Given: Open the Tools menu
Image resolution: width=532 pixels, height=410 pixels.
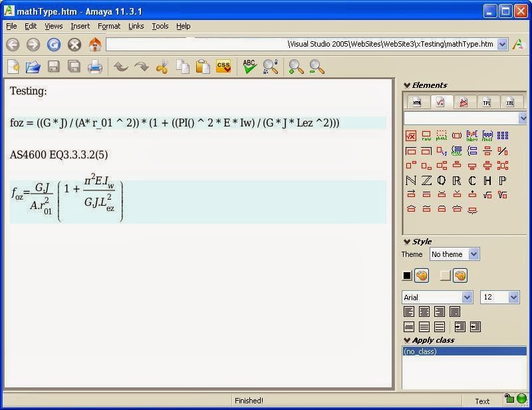Looking at the screenshot, I should [x=160, y=26].
